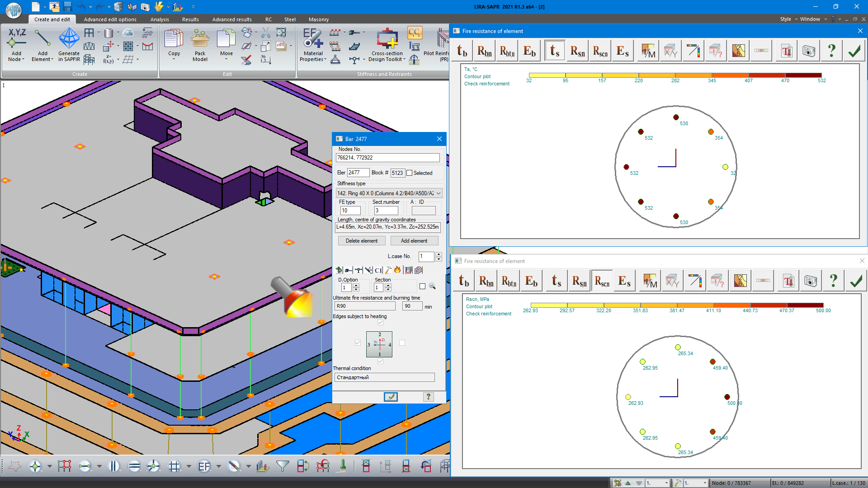Image resolution: width=868 pixels, height=488 pixels.
Task: Open the fire resistance tab in Bar dialog
Action: (x=397, y=270)
